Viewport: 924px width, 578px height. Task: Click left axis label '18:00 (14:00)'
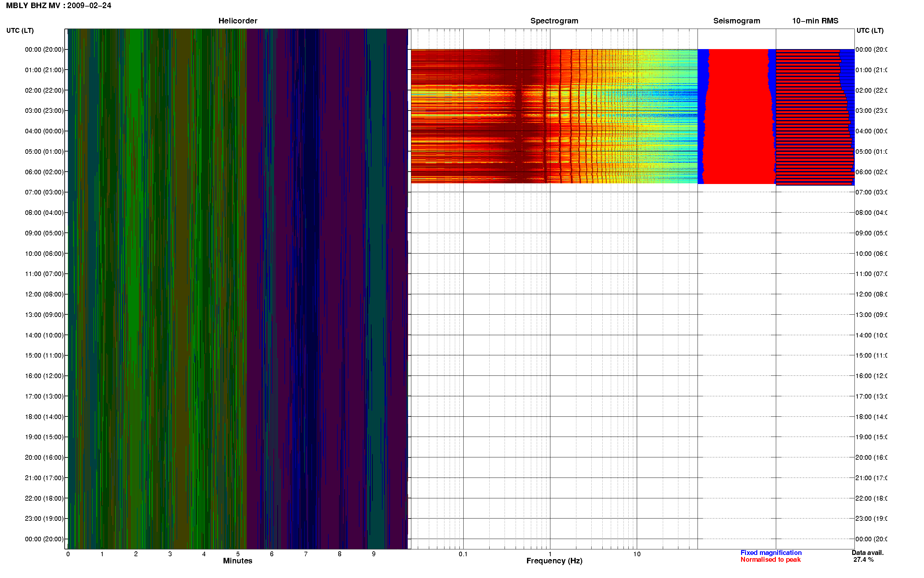pyautogui.click(x=44, y=417)
